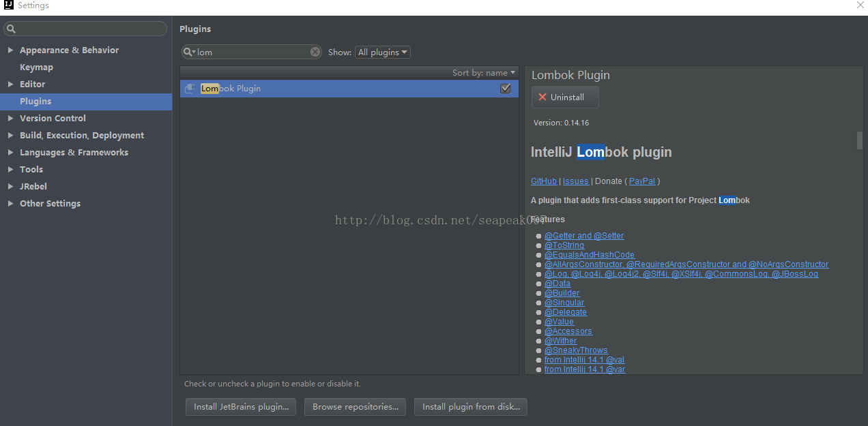Open the @SneakyThrows link
The image size is (868, 426).
click(x=576, y=350)
